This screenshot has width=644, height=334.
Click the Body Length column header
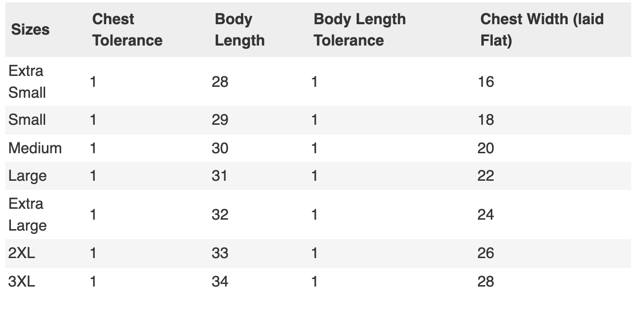click(x=239, y=29)
